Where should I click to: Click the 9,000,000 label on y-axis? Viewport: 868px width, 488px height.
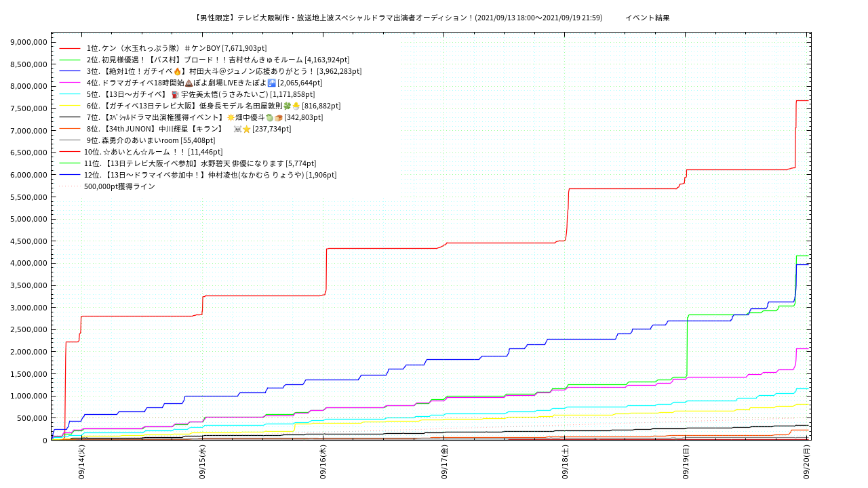[28, 42]
